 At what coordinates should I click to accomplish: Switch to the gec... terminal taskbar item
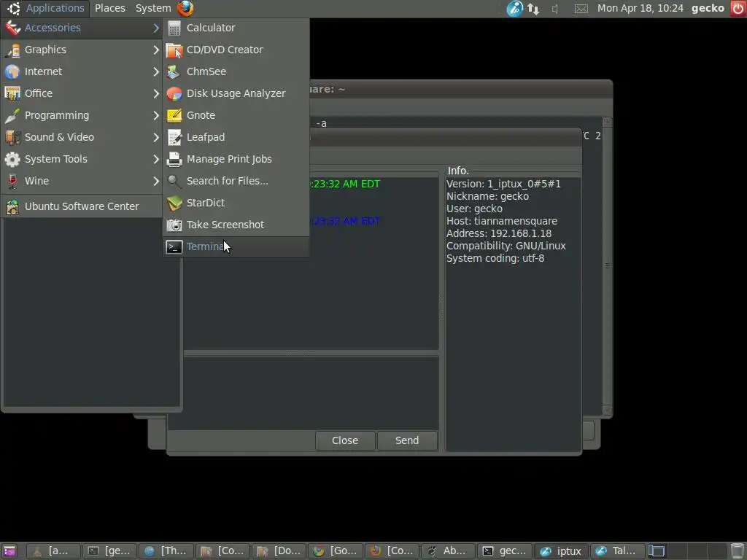click(x=505, y=551)
